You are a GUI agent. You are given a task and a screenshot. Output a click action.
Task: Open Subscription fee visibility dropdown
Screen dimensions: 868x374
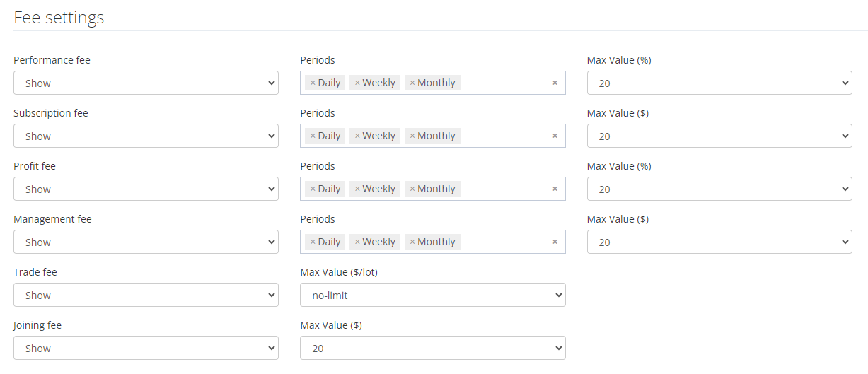(146, 136)
